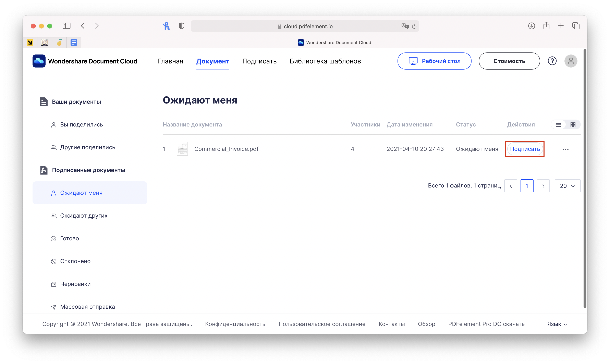Click the date 2021-04-10 20:27:43

tap(415, 149)
